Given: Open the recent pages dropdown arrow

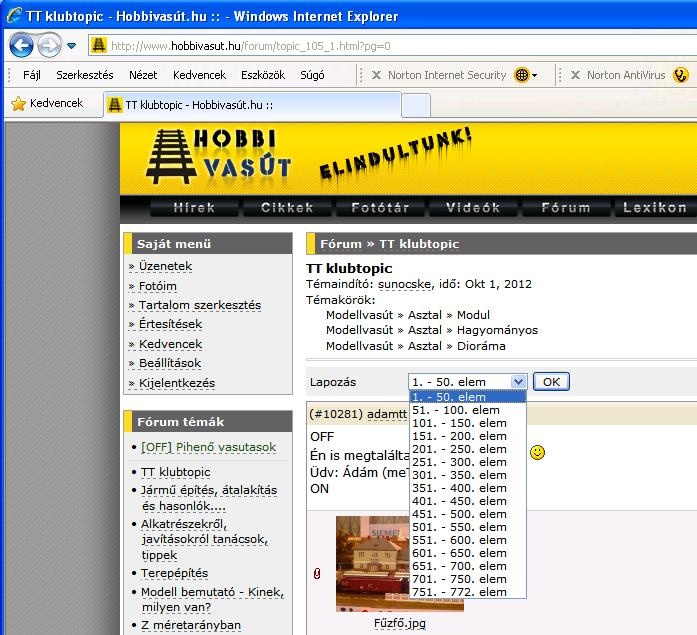Looking at the screenshot, I should [71, 46].
